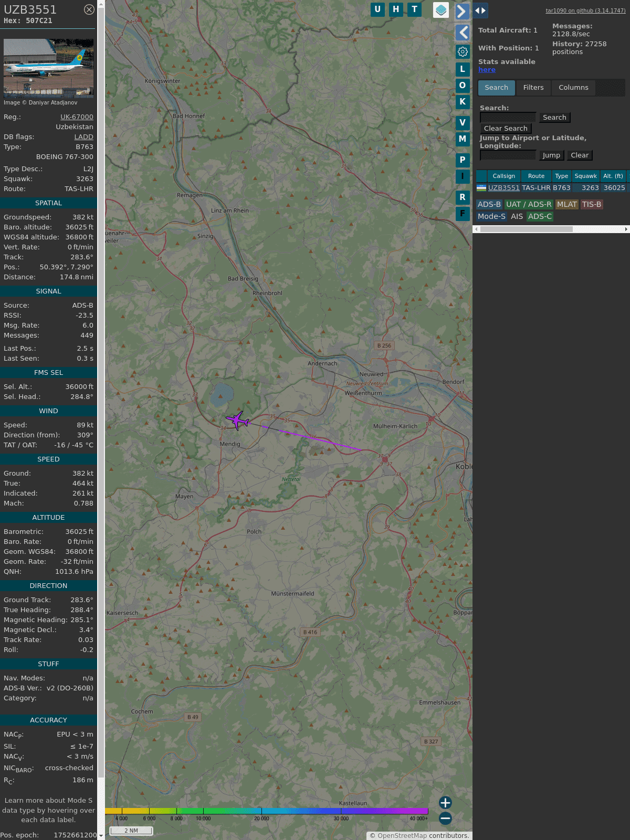Screen dimensions: 630x840
Task: Click the Clear button beside Jump
Action: pyautogui.click(x=580, y=155)
